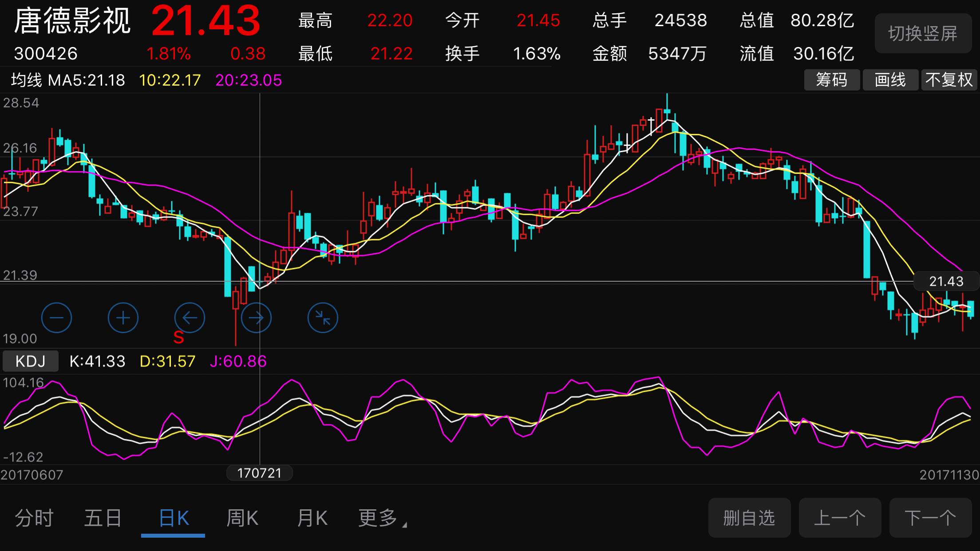Click the zoom out minus icon on chart
The image size is (980, 551).
click(x=56, y=318)
